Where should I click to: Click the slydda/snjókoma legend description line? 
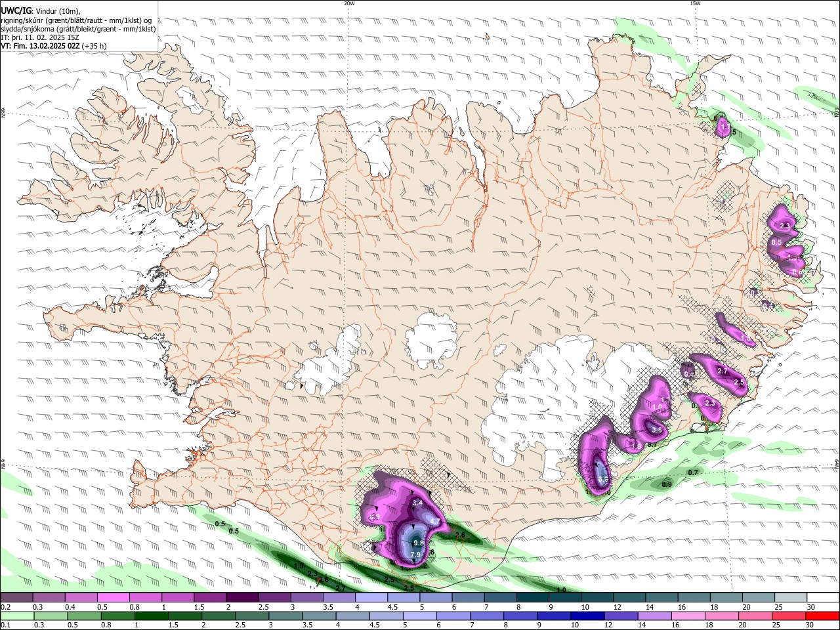[78, 29]
